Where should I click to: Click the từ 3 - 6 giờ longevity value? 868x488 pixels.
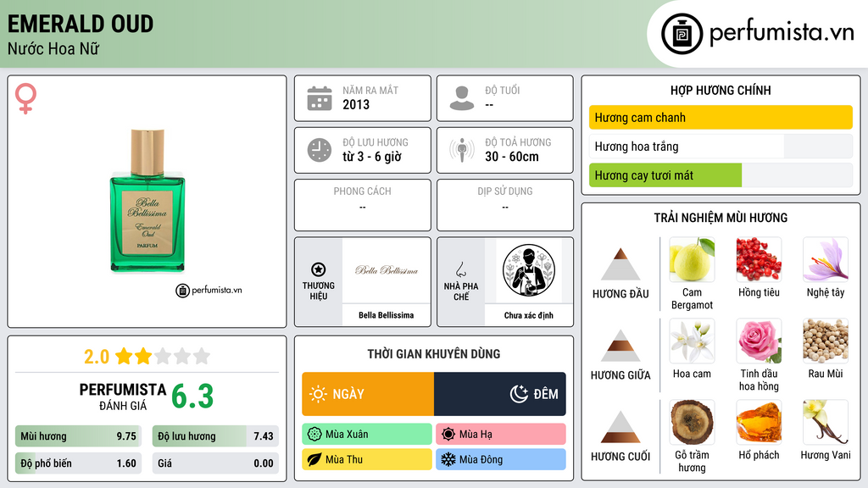coord(371,157)
